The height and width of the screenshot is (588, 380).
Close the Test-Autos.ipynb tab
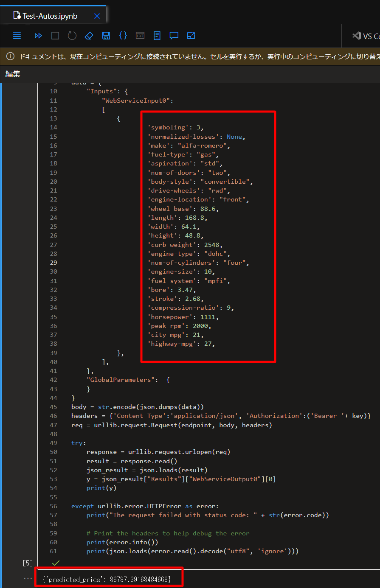coord(97,16)
